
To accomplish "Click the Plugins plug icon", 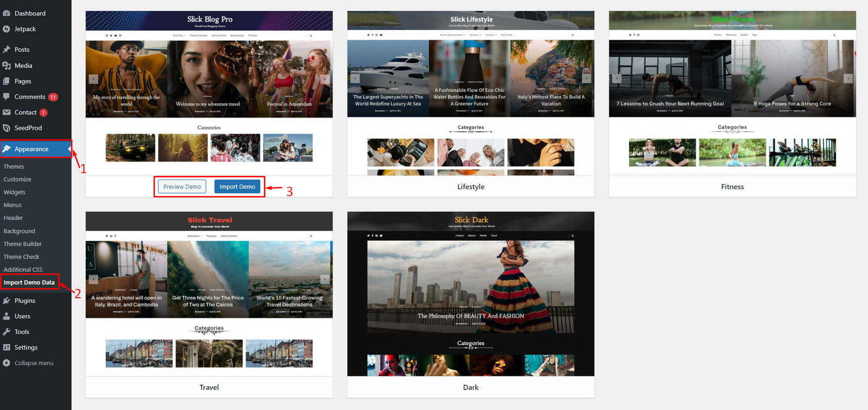I will [7, 300].
